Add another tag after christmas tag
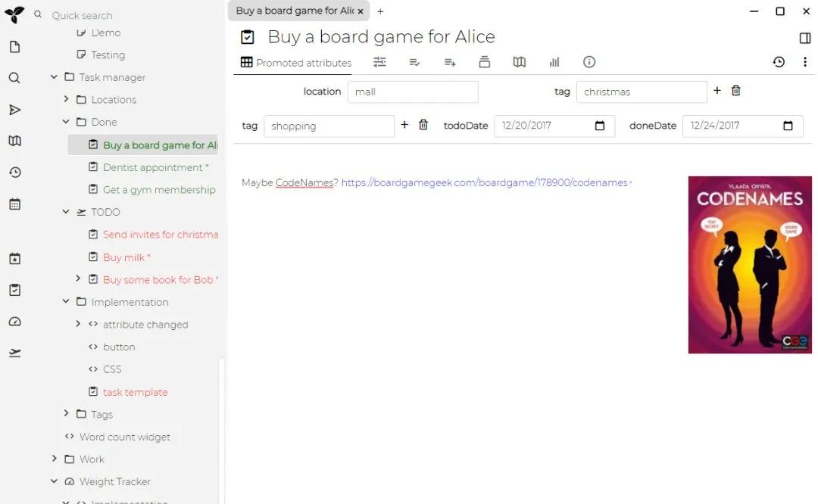The image size is (818, 504). (x=717, y=91)
